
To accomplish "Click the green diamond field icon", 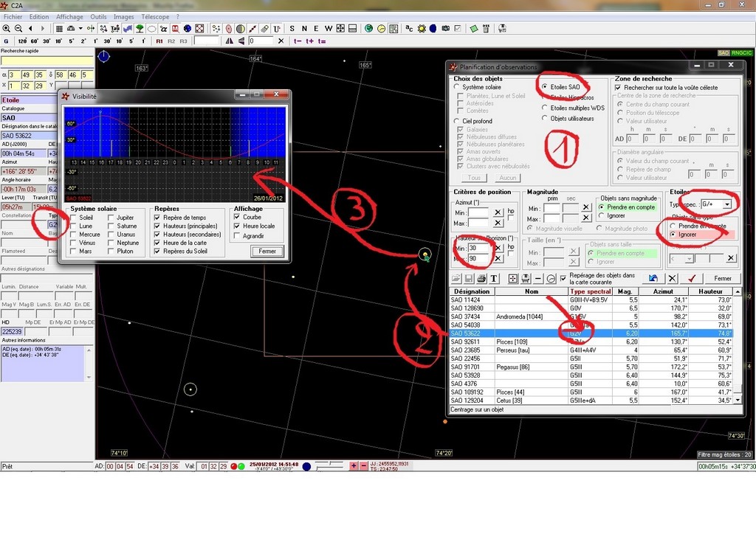I will pyautogui.click(x=474, y=29).
